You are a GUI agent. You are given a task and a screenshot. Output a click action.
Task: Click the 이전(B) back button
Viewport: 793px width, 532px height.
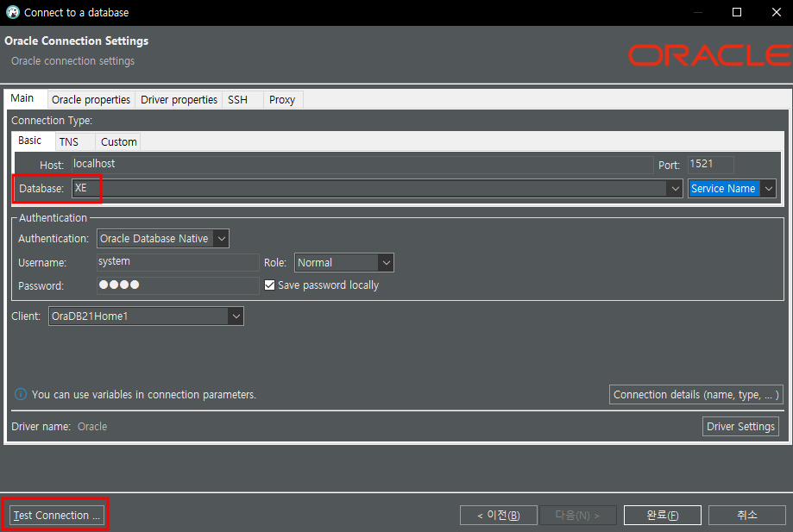coord(498,516)
